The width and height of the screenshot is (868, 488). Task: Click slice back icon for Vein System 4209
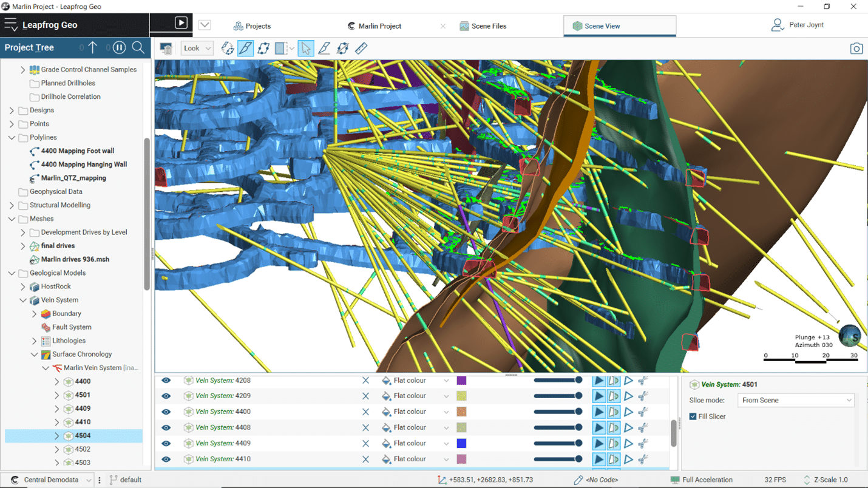pos(614,396)
